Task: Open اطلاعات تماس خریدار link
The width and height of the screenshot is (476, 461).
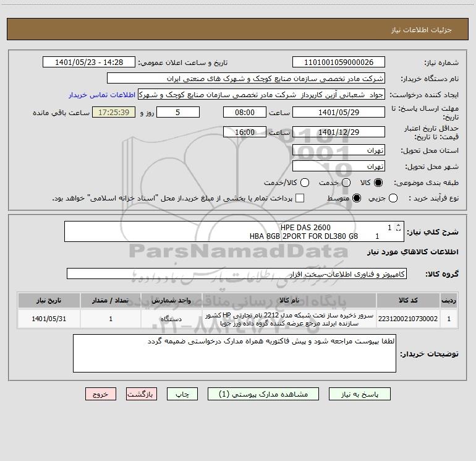Action: tap(102, 95)
